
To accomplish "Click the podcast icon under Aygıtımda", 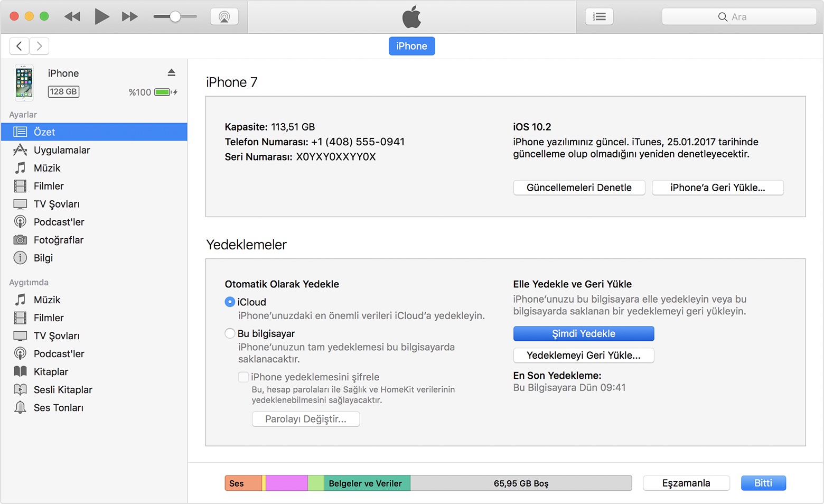I will pyautogui.click(x=20, y=353).
